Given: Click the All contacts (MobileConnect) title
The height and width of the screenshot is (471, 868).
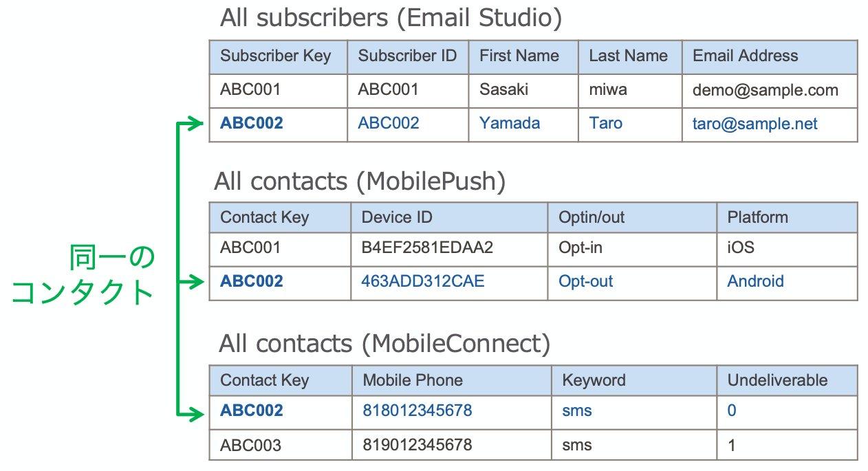Looking at the screenshot, I should (384, 344).
